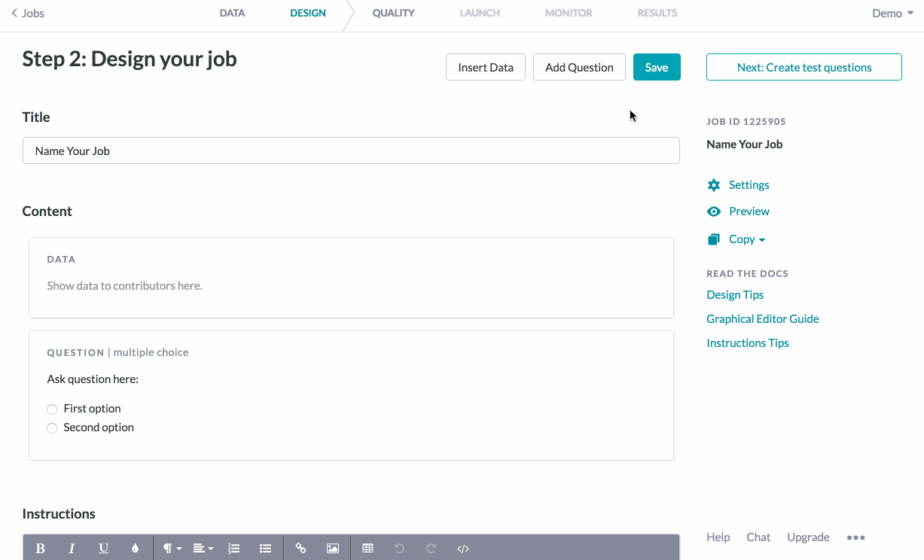This screenshot has width=924, height=560.
Task: Apply italic formatting in the editor
Action: coord(72,549)
